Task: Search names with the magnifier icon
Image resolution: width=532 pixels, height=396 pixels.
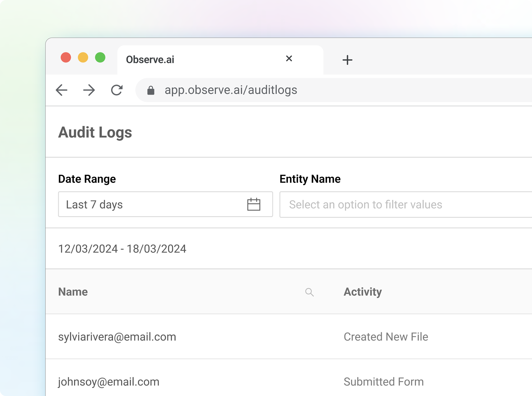Action: coord(310,292)
